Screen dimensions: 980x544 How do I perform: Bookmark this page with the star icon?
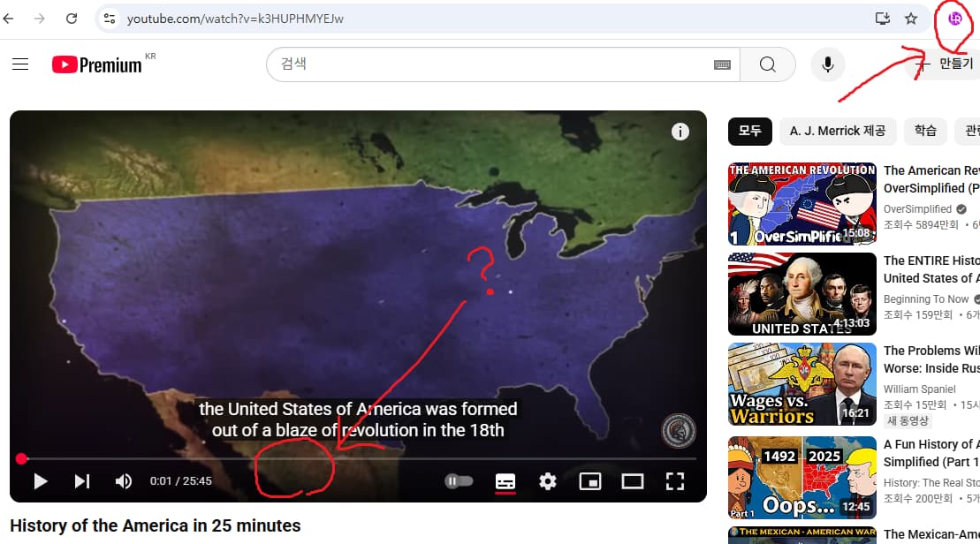coord(911,19)
